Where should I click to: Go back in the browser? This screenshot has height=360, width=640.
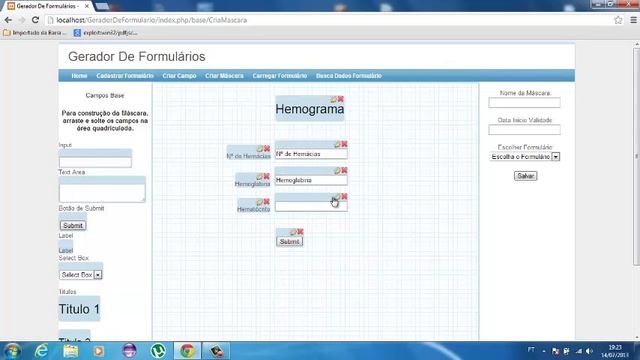(8, 20)
